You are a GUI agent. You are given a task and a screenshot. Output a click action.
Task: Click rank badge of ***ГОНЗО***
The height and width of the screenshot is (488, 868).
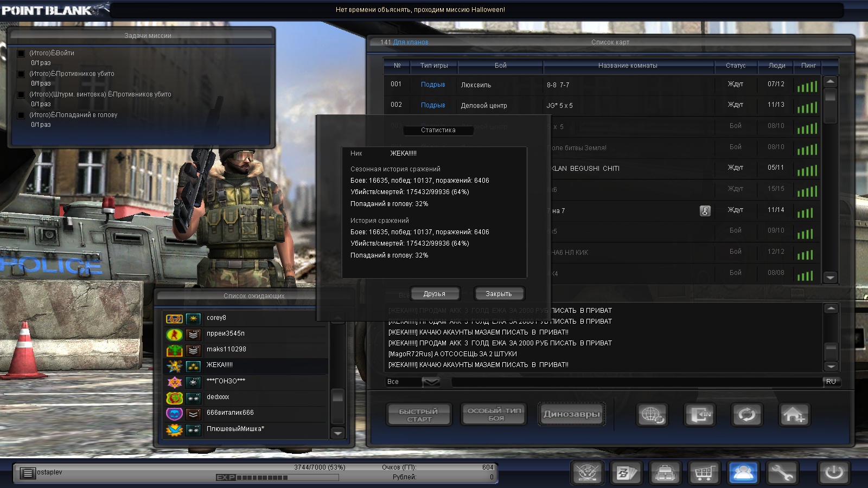tap(193, 382)
